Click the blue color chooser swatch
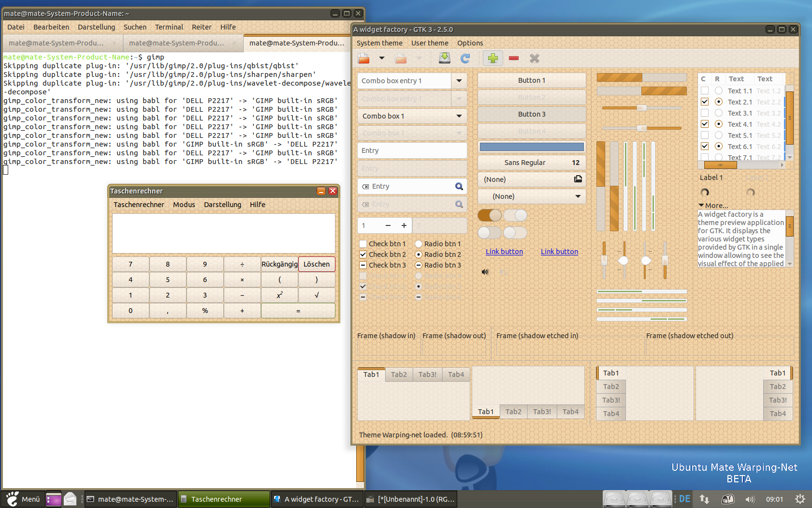 click(532, 147)
